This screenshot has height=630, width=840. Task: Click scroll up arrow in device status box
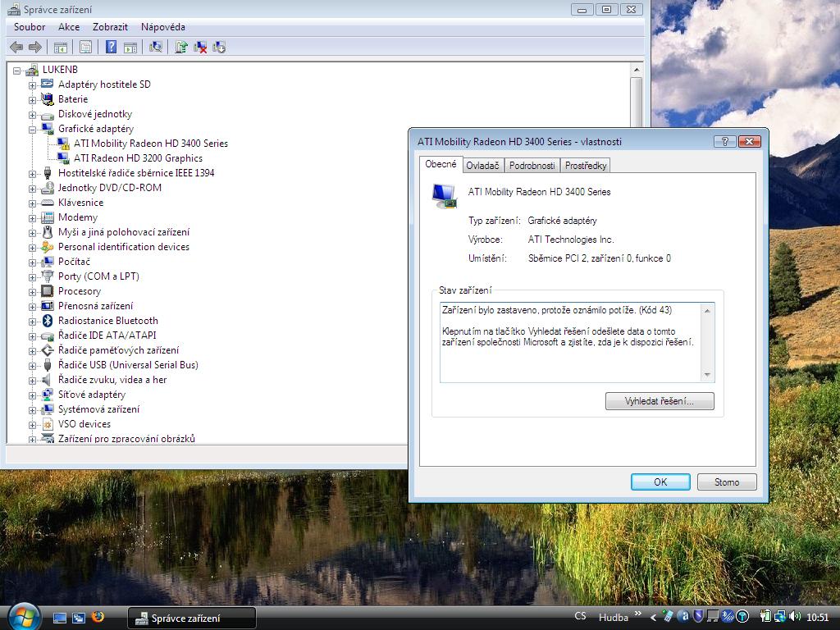(x=707, y=311)
